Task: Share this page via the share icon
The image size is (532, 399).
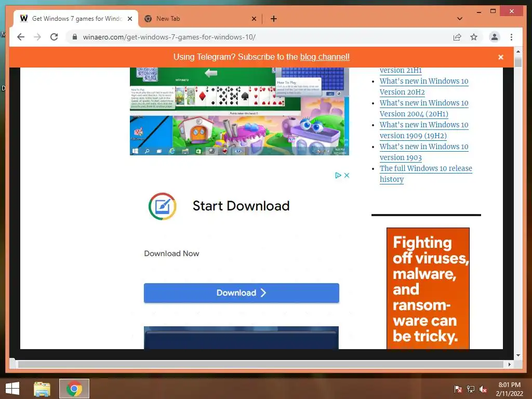Action: click(x=457, y=37)
